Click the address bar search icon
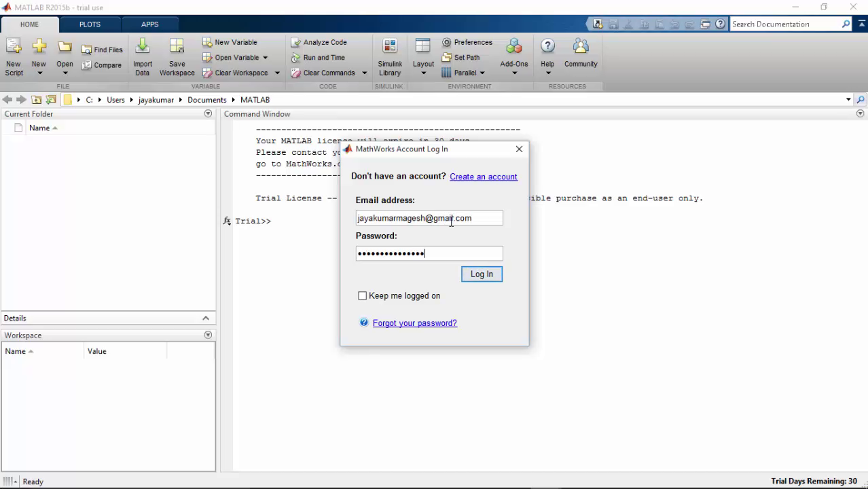 [861, 100]
